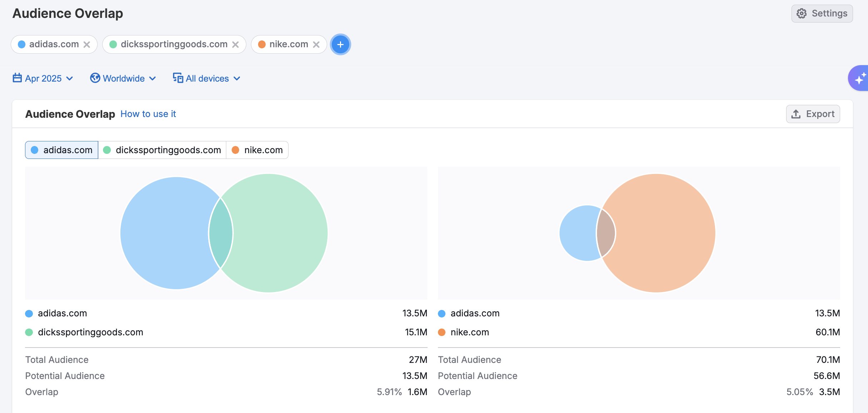Select the adidas.com tab in chart
Screen dimensions: 868x413
click(x=61, y=150)
